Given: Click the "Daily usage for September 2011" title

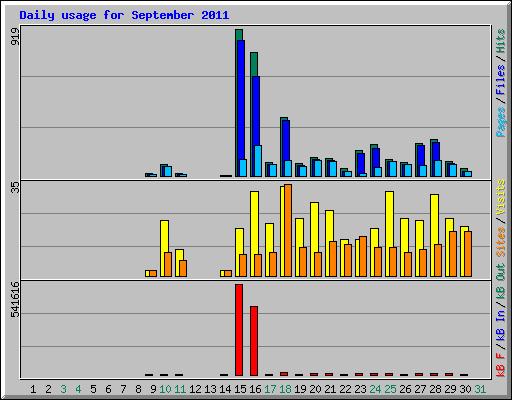Looking at the screenshot, I should click(x=124, y=15).
